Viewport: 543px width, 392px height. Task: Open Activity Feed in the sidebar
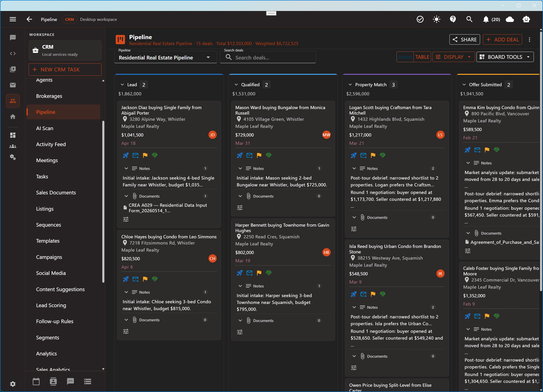[51, 144]
